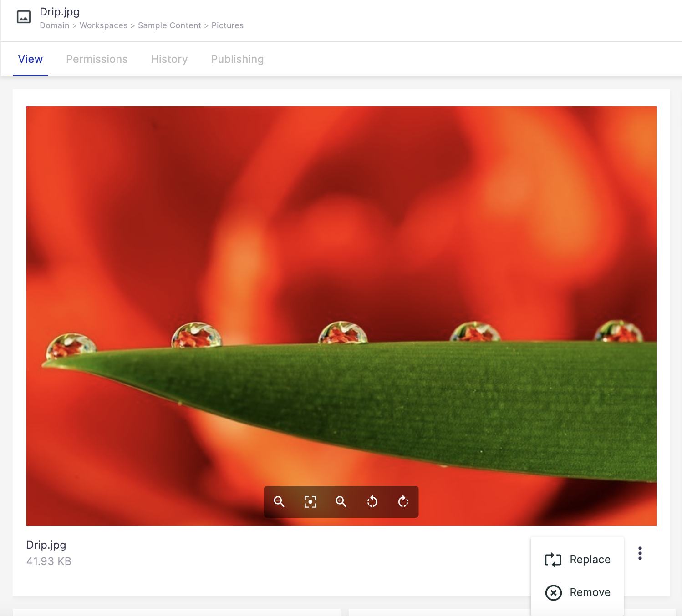Viewport: 682px width, 616px height.
Task: Open the History tab
Action: click(x=169, y=59)
